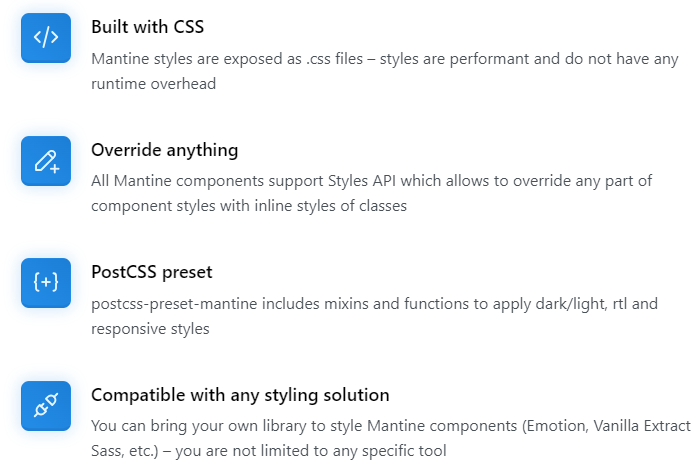
Task: Click the .css files text
Action: pos(334,59)
